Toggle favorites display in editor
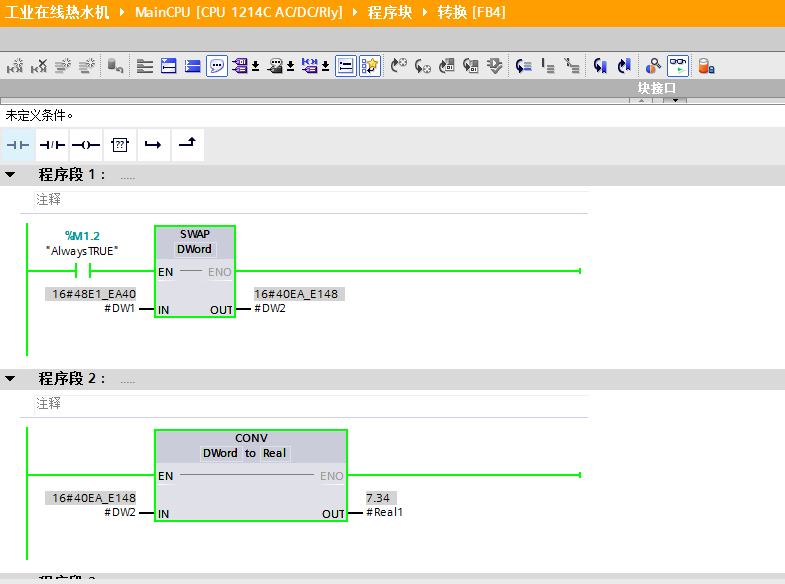Screen dimensions: 785x584 [x=370, y=66]
